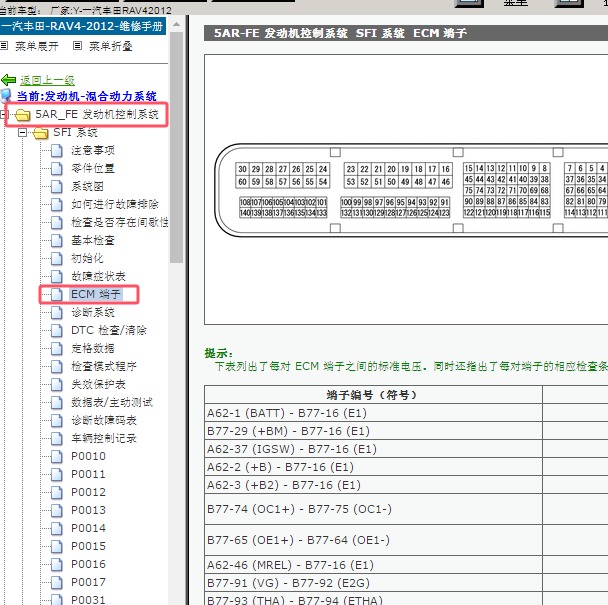The width and height of the screenshot is (608, 605).
Task: Open the P0016 fault code entry
Action: coord(88,564)
